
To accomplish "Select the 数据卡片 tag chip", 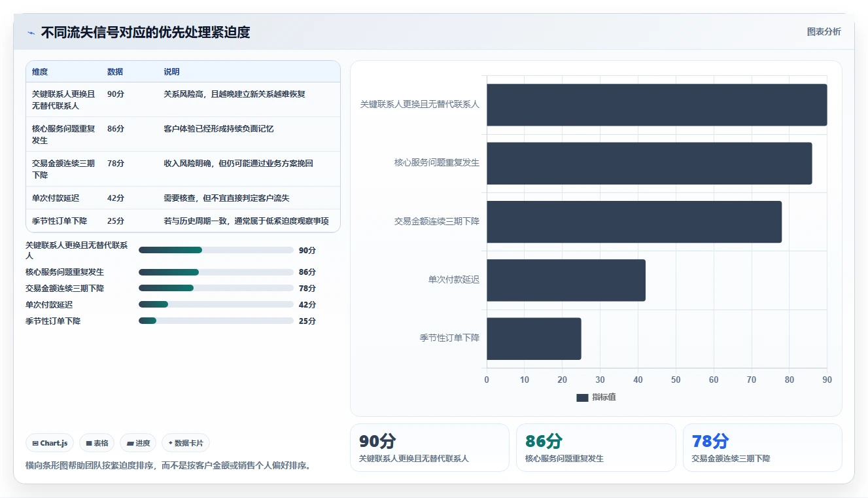I will tap(186, 443).
